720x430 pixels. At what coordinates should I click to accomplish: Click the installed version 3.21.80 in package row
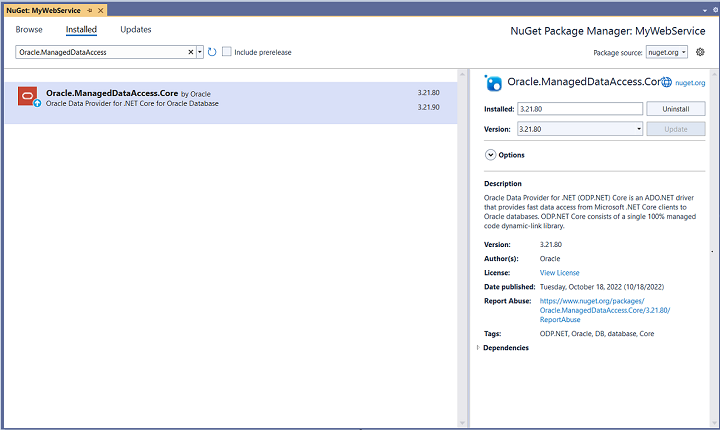[x=428, y=92]
